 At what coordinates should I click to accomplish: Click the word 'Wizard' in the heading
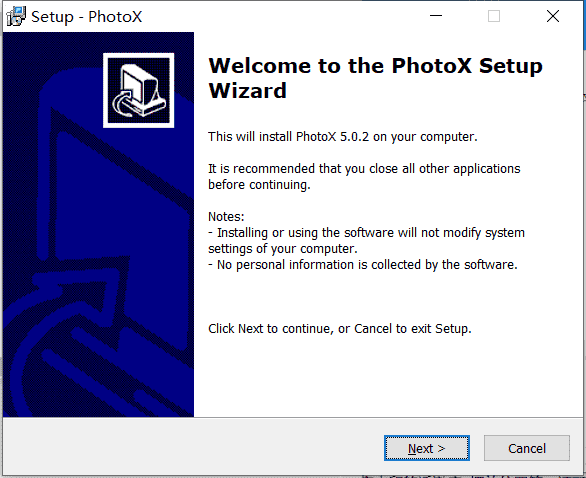pos(247,91)
